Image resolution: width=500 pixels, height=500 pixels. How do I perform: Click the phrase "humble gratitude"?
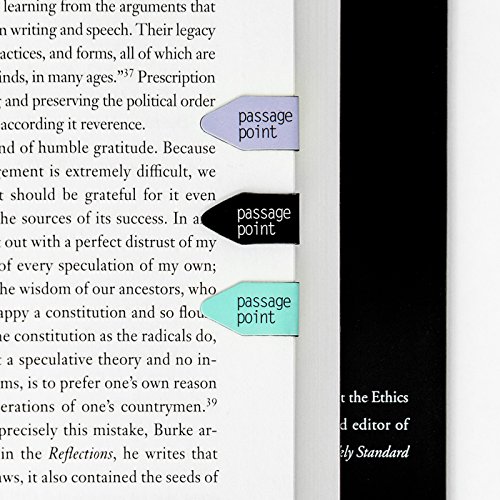tap(98, 149)
